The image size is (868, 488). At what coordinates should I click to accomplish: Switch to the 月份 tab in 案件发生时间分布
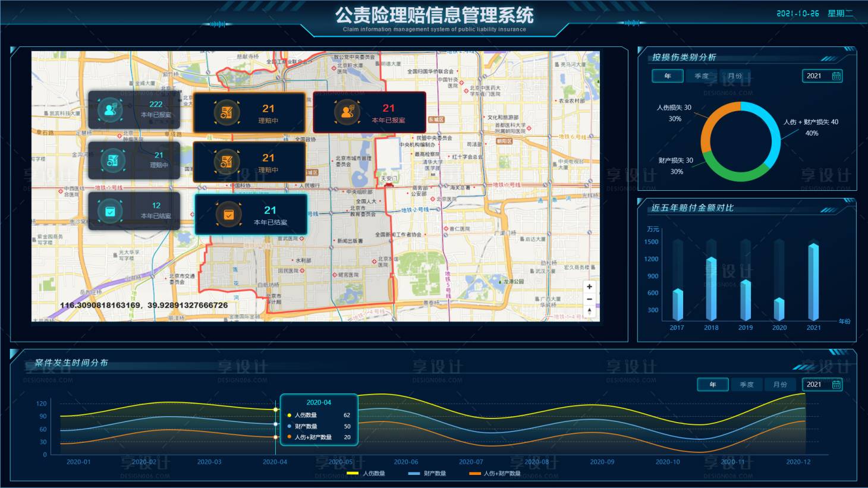tap(781, 385)
